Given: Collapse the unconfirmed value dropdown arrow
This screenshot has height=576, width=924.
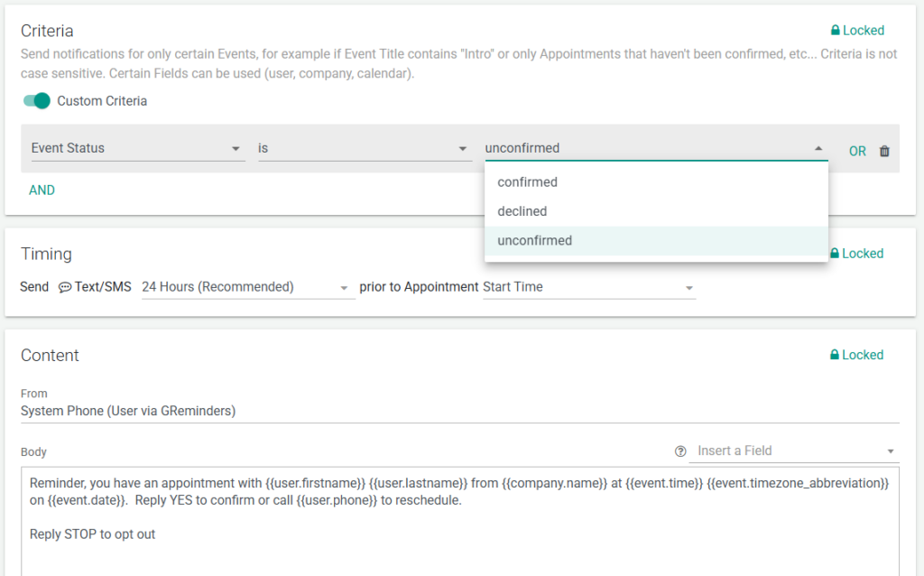Looking at the screenshot, I should click(818, 148).
